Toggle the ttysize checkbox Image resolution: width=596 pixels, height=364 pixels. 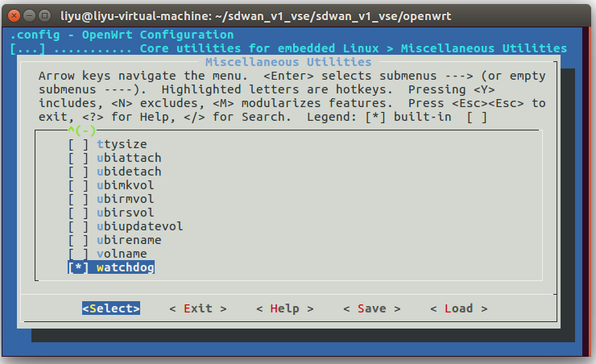click(x=78, y=144)
